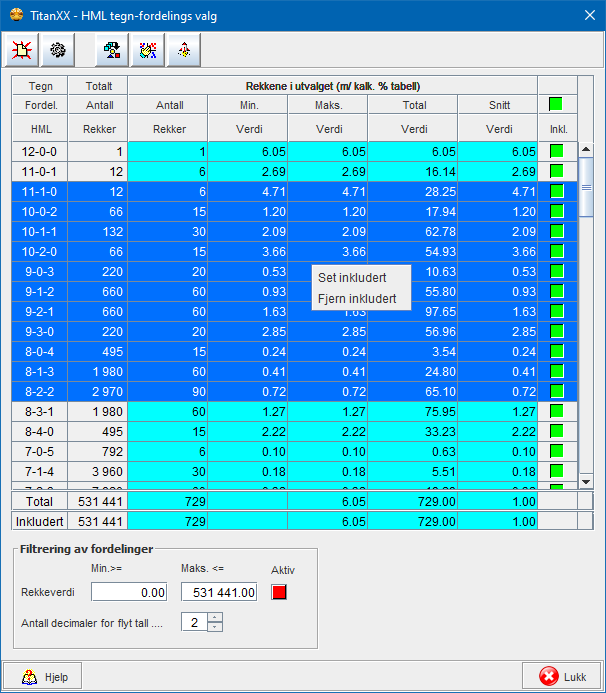Viewport: 606px width, 693px height.
Task: Toggle included box for row 10-0-2
Action: coord(557,211)
